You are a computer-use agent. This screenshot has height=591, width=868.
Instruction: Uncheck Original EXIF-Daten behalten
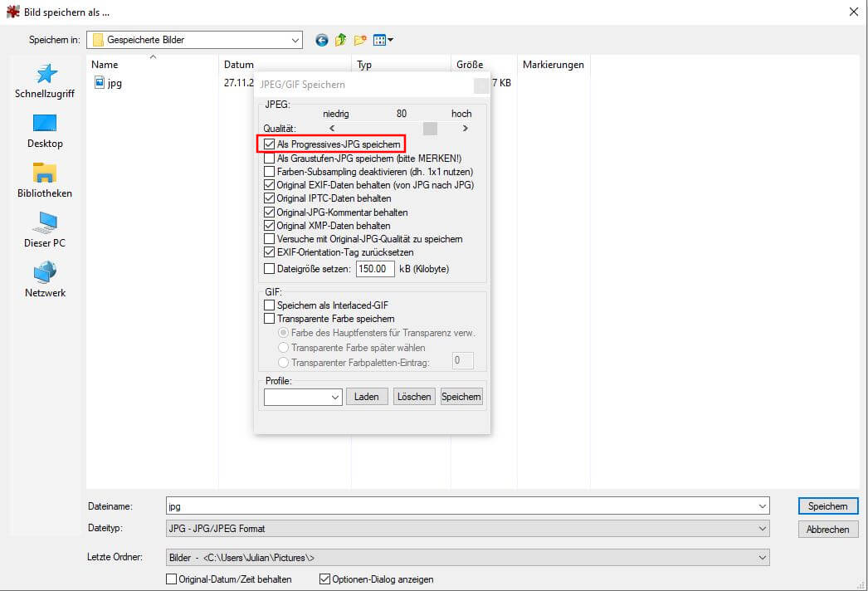pyautogui.click(x=269, y=185)
